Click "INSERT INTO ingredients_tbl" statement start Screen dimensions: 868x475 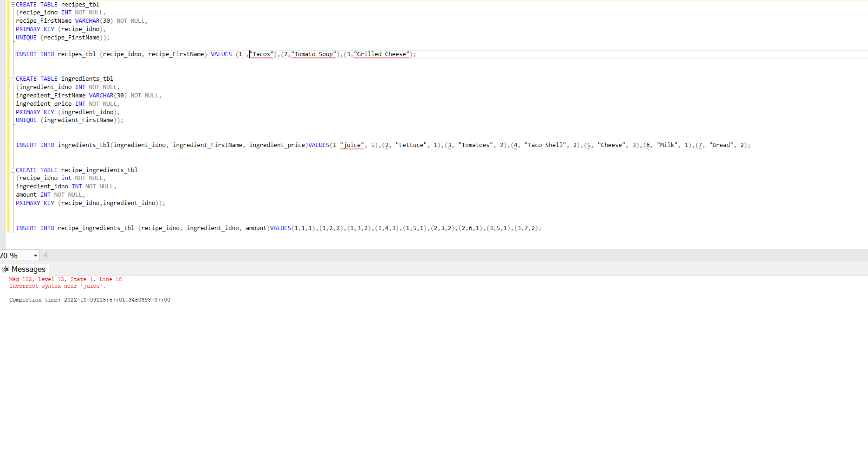pyautogui.click(x=63, y=145)
